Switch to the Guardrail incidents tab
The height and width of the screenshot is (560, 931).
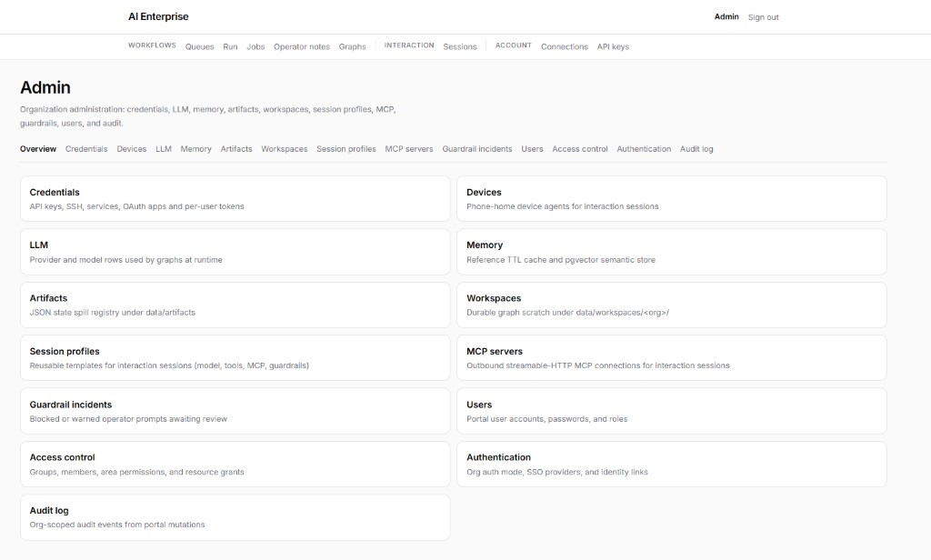coord(476,149)
